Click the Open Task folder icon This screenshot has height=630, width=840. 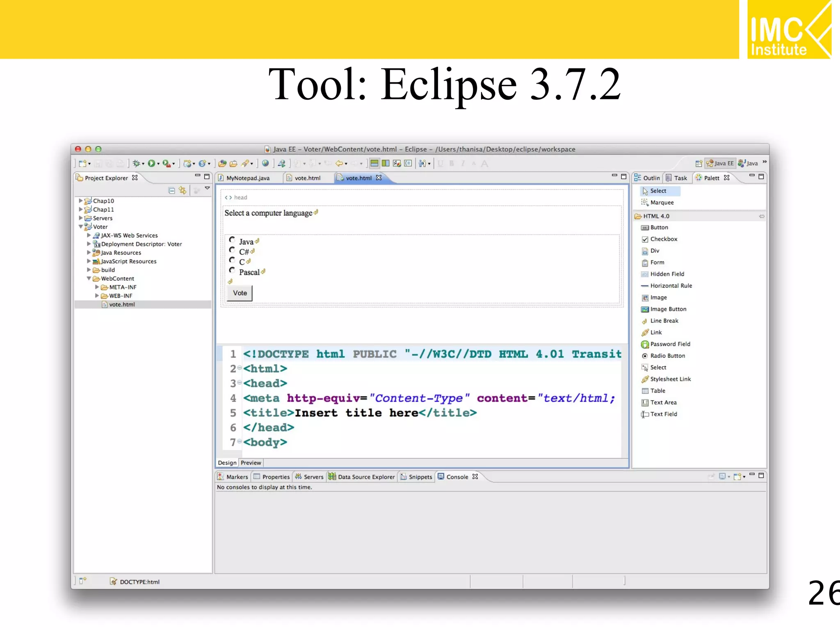tap(233, 164)
